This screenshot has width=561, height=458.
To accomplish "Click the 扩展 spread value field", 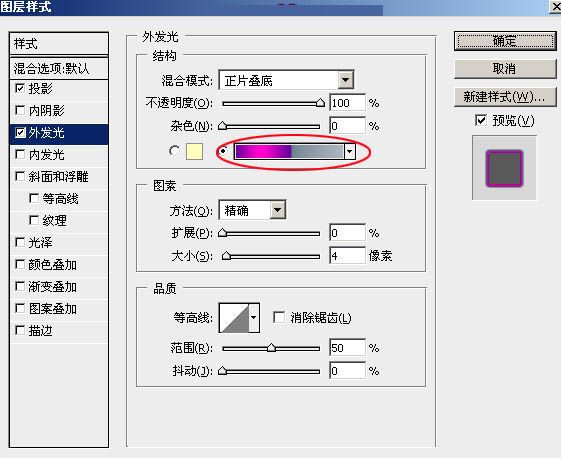I will (x=347, y=233).
